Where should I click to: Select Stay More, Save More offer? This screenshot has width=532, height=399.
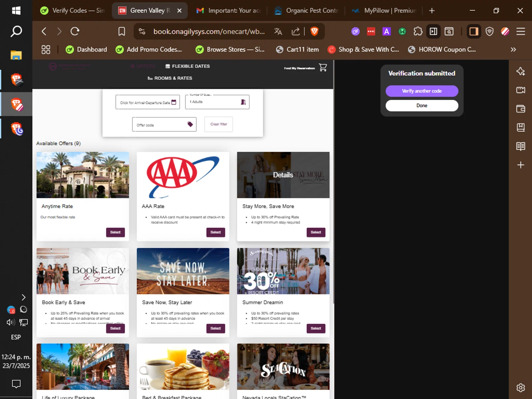(316, 232)
